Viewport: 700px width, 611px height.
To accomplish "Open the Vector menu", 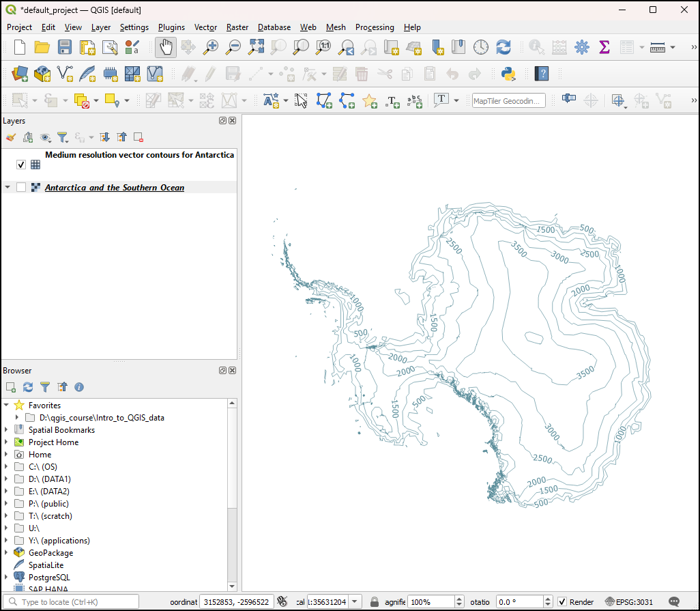I will click(x=205, y=27).
